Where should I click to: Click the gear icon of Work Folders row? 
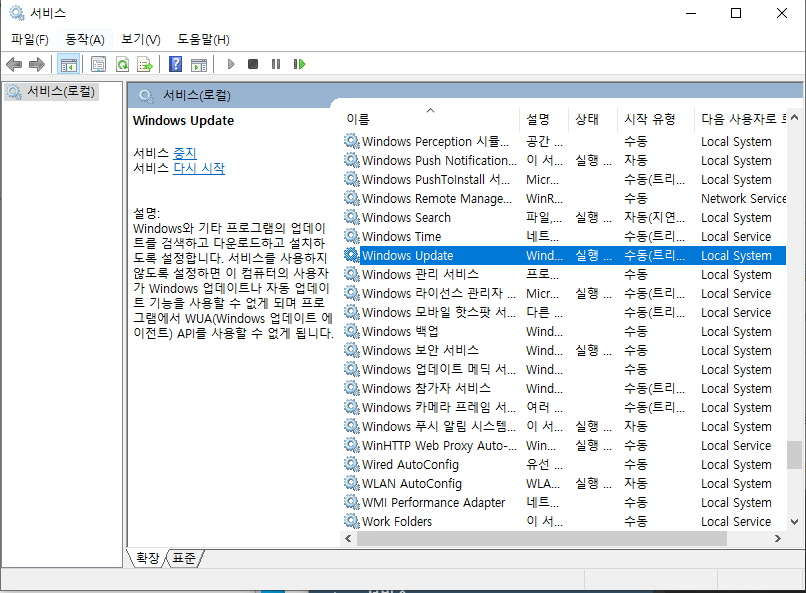(x=352, y=522)
